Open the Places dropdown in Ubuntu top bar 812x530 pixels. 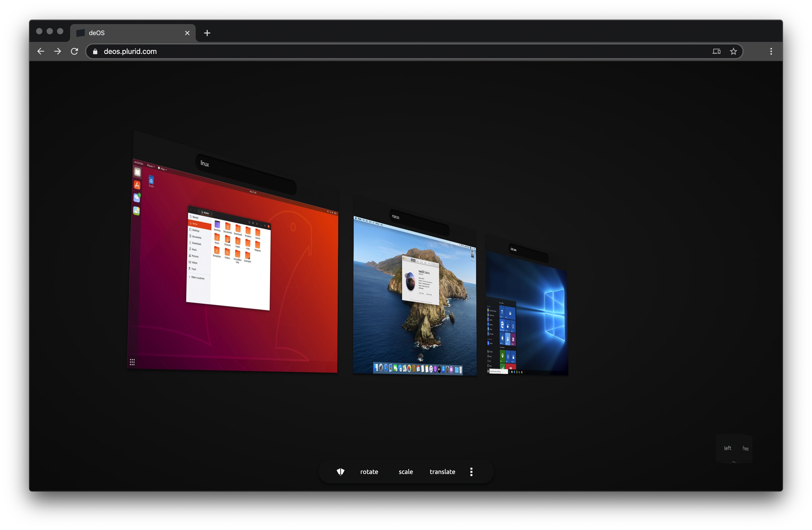point(150,166)
